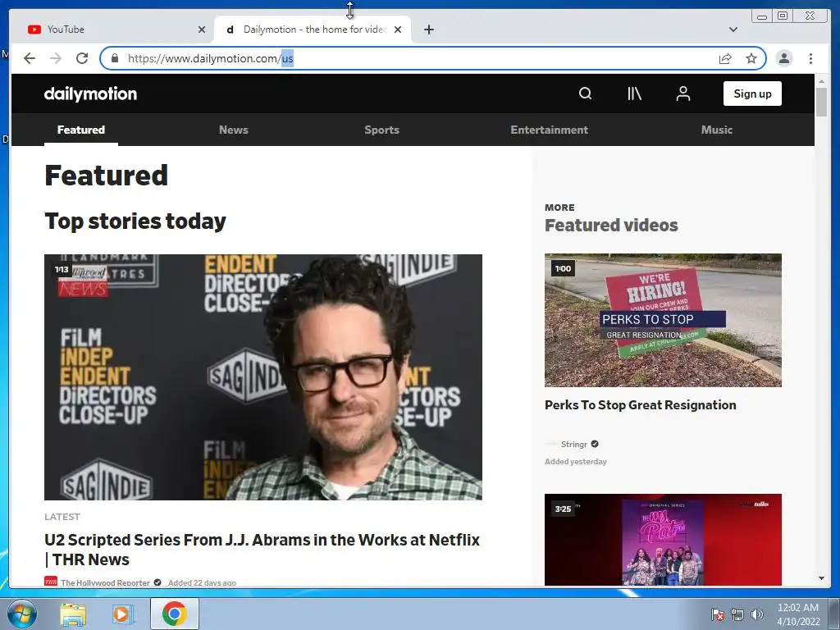Image resolution: width=840 pixels, height=630 pixels.
Task: Click the taskbar clock showing 12:02 AM
Action: (798, 614)
